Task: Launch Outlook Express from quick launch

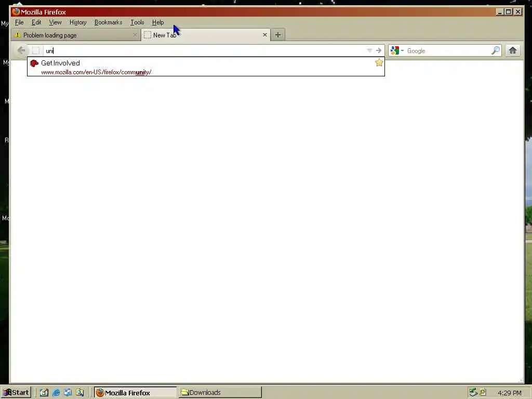Action: [68, 393]
